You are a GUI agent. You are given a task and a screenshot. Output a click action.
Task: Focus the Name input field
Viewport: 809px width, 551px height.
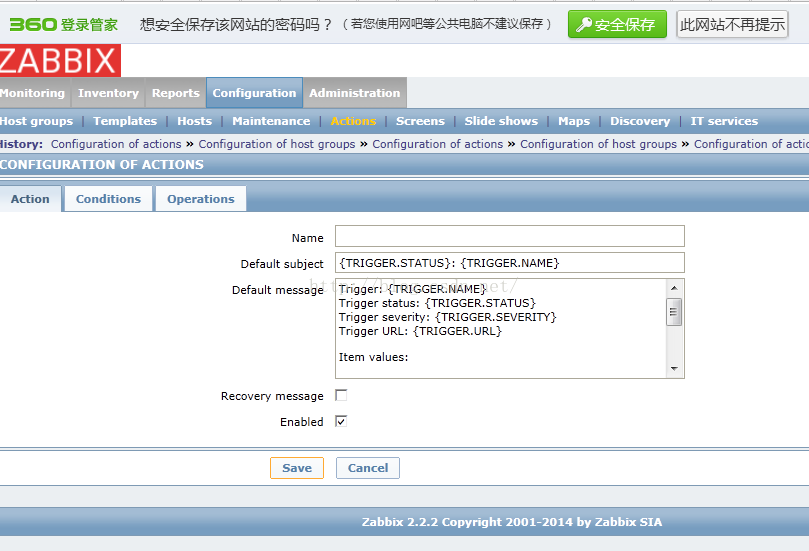coord(510,236)
